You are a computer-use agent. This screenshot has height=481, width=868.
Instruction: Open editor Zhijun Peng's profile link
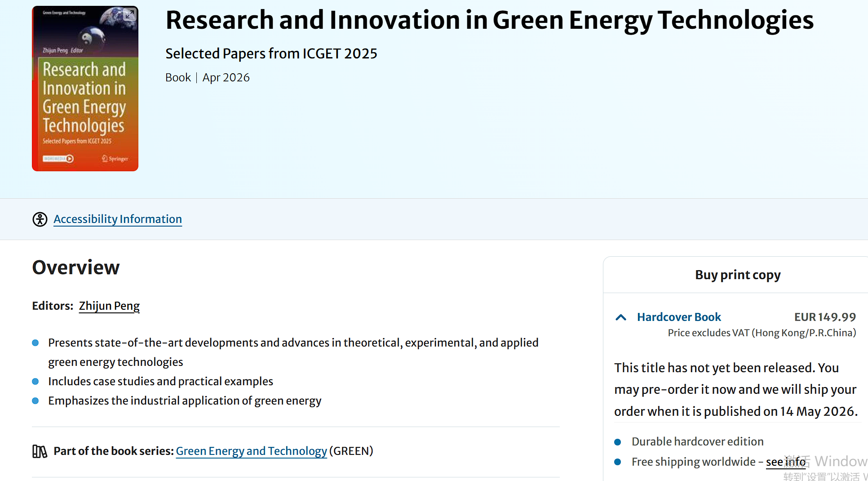pos(109,306)
